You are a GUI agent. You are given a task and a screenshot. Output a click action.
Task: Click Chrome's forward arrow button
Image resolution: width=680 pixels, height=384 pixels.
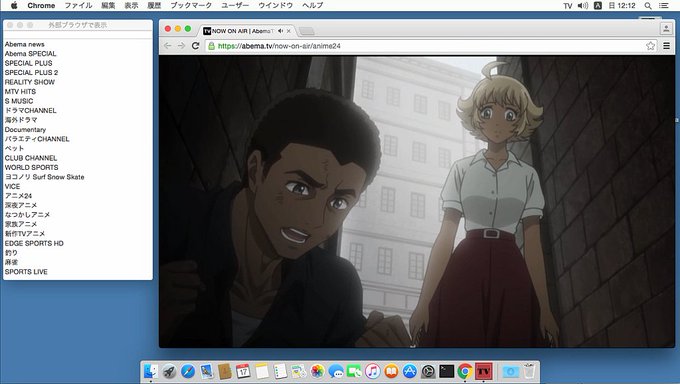(181, 46)
